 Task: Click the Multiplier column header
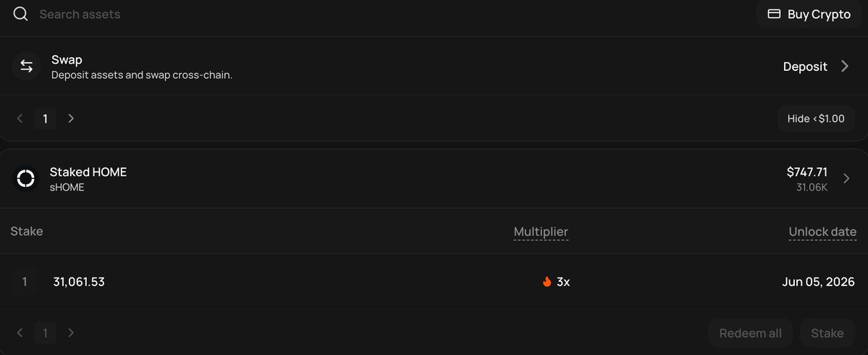541,232
